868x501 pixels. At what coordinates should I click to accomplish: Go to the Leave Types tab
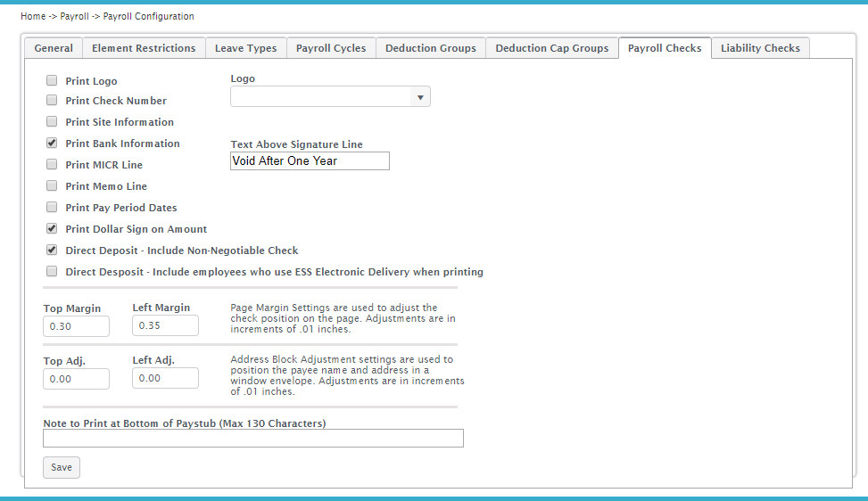[x=246, y=48]
